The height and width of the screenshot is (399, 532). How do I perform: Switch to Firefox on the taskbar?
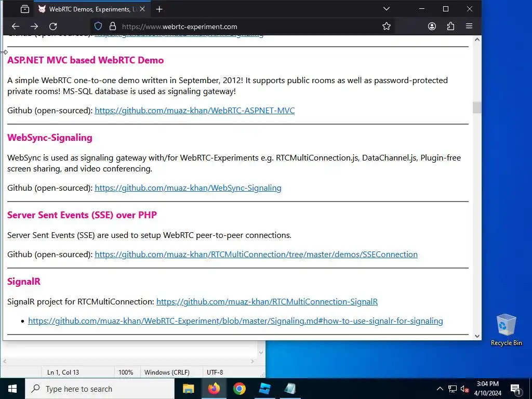pos(214,389)
